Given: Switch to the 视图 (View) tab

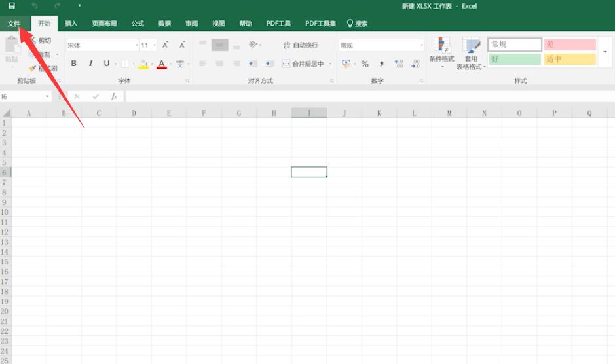Looking at the screenshot, I should point(219,24).
